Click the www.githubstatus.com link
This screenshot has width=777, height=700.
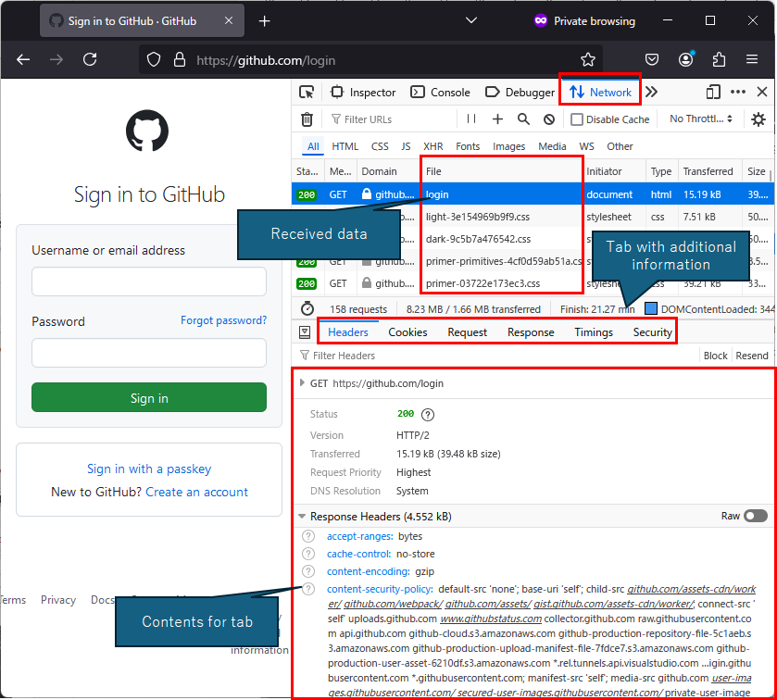(x=491, y=619)
